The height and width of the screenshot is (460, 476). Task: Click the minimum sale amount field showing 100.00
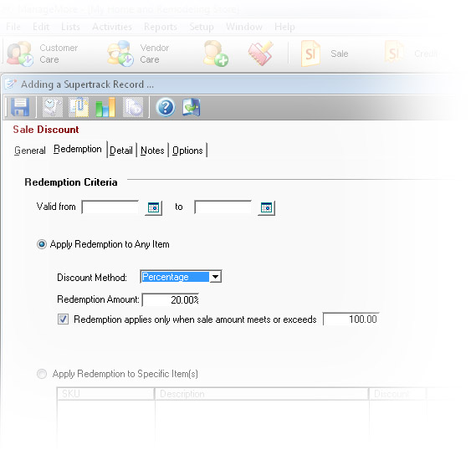click(351, 319)
